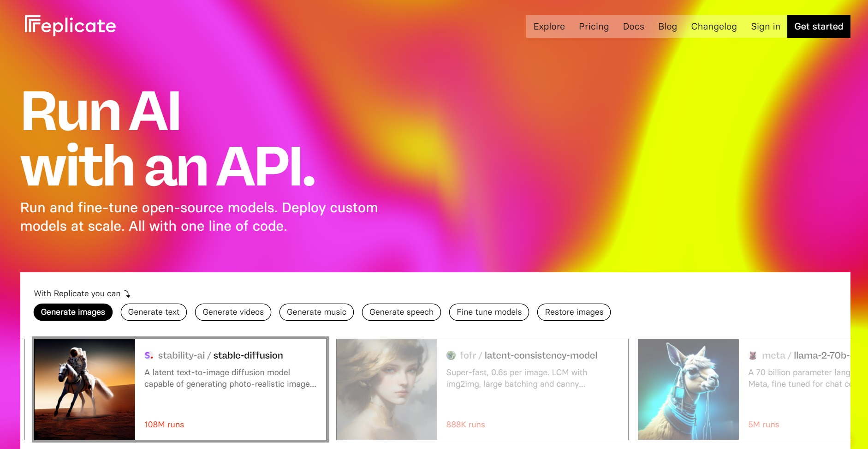Click the stability-ai logo icon
868x449 pixels.
click(148, 355)
